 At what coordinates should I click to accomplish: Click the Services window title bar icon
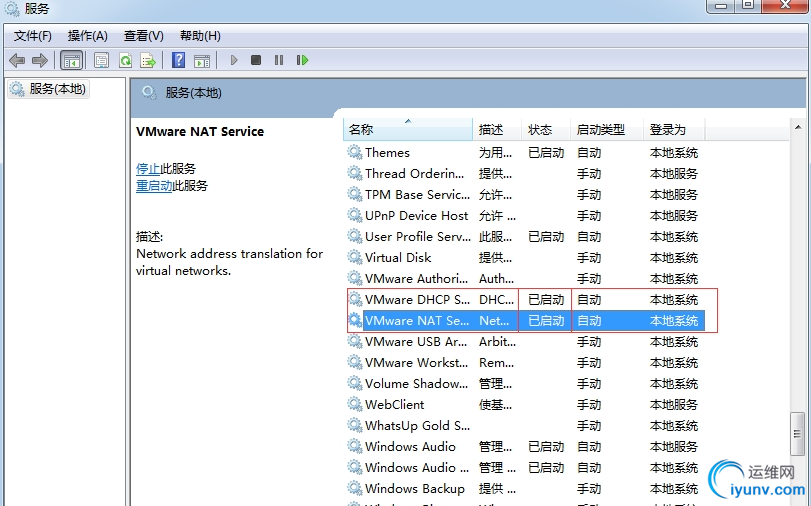click(12, 8)
